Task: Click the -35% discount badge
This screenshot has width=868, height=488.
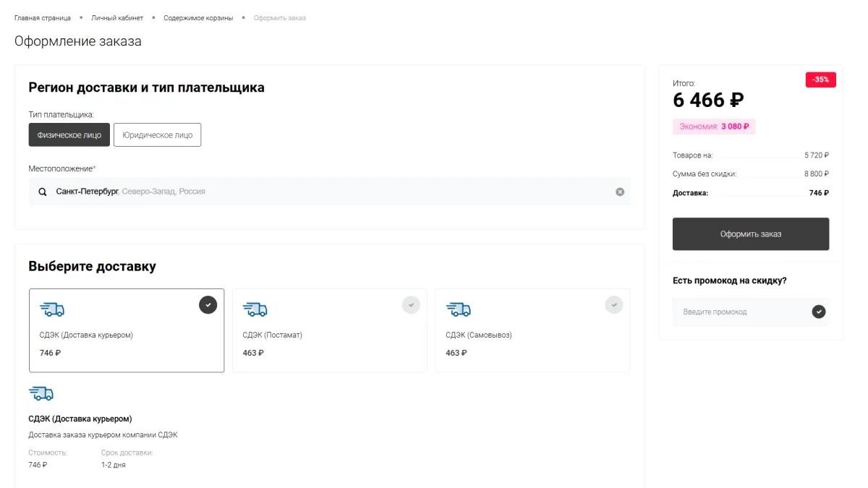Action: [x=820, y=80]
